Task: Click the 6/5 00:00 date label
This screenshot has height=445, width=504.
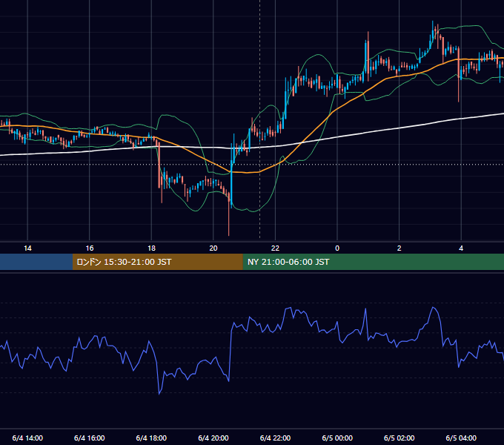Action: pyautogui.click(x=337, y=438)
